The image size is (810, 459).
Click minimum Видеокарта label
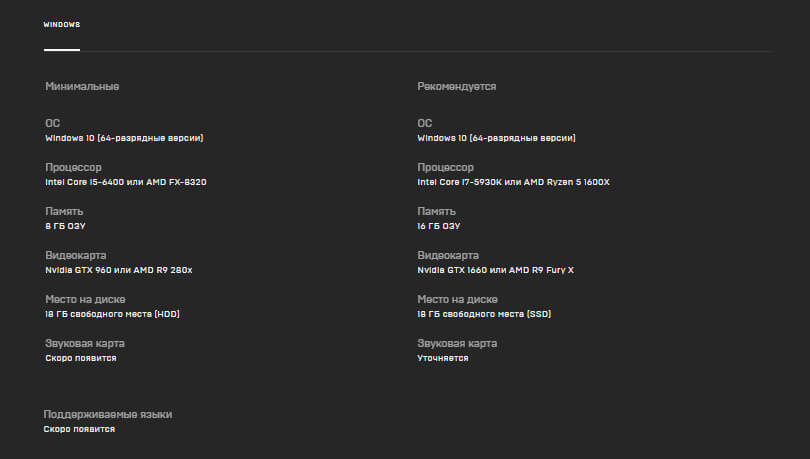76,256
